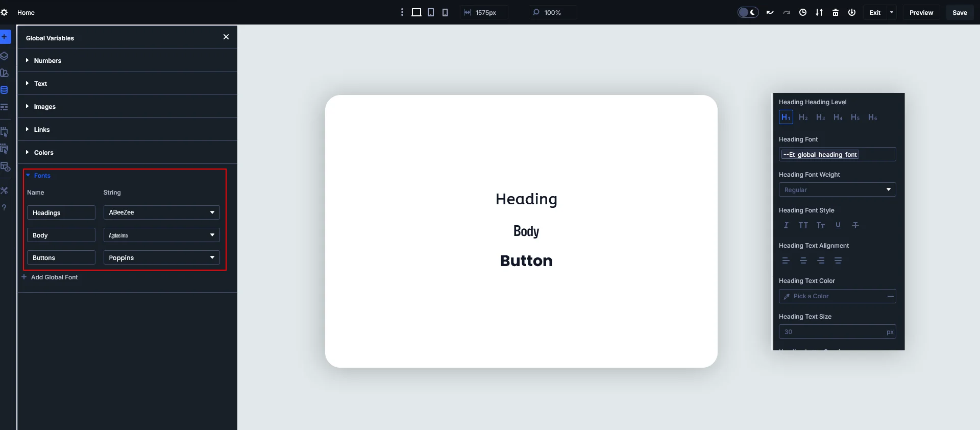Expand the Colors variables section
The width and height of the screenshot is (980, 430).
click(127, 152)
